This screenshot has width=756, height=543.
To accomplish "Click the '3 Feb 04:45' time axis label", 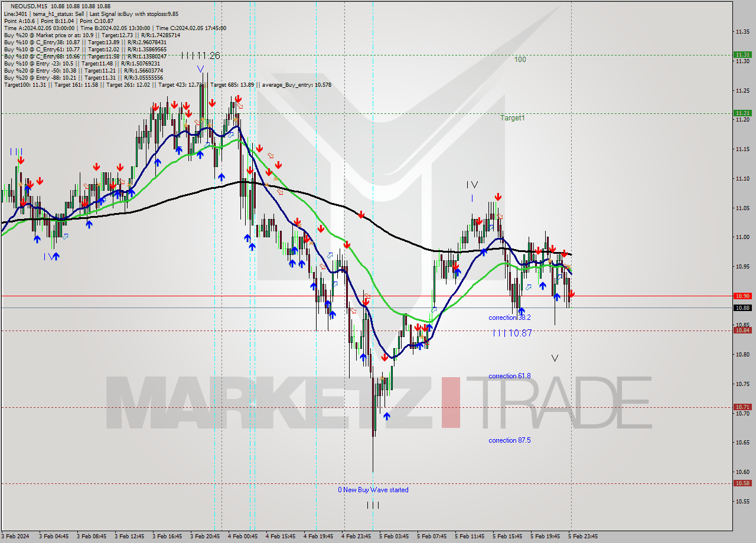I will [54, 537].
